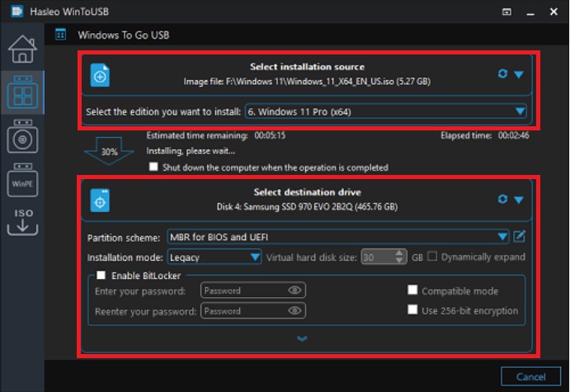570x392 pixels.
Task: Expand the installation source dropdown arrow
Action: (519, 74)
